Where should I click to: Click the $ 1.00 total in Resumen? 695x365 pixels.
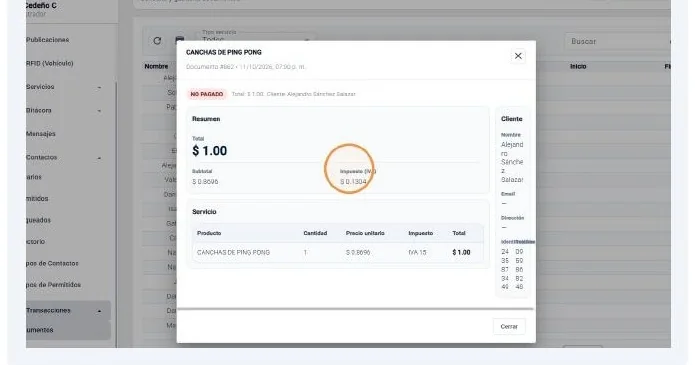click(209, 151)
